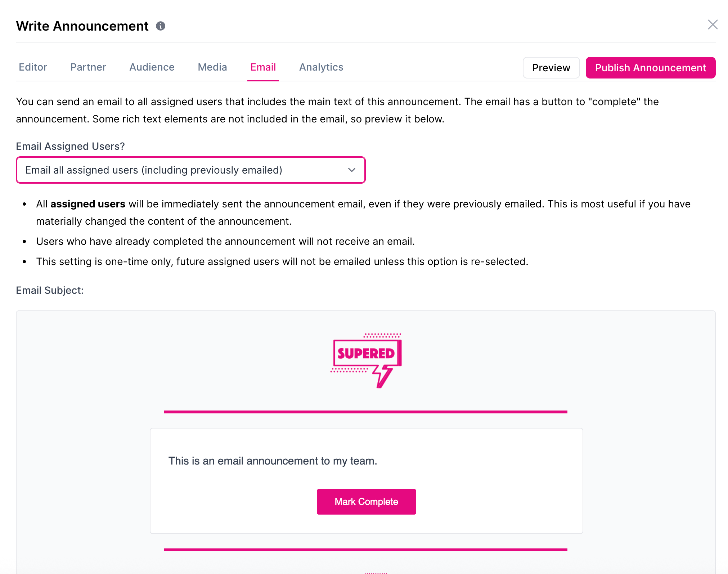Click Mark Complete in the email preview

[366, 502]
